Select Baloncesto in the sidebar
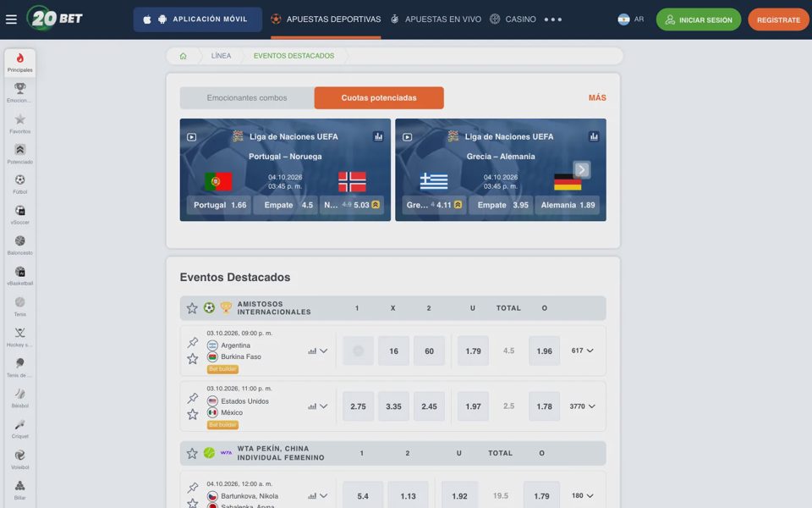This screenshot has height=508, width=812. [19, 246]
